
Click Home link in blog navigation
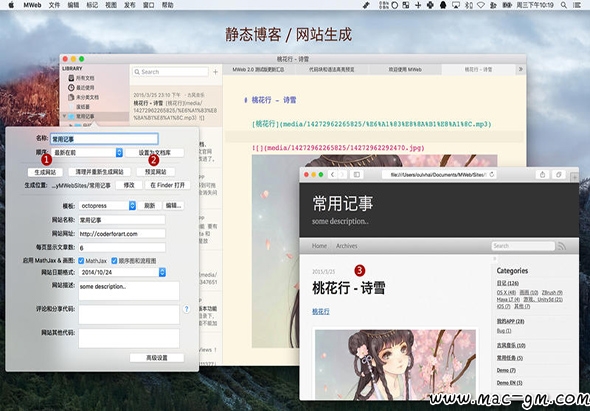coord(319,246)
